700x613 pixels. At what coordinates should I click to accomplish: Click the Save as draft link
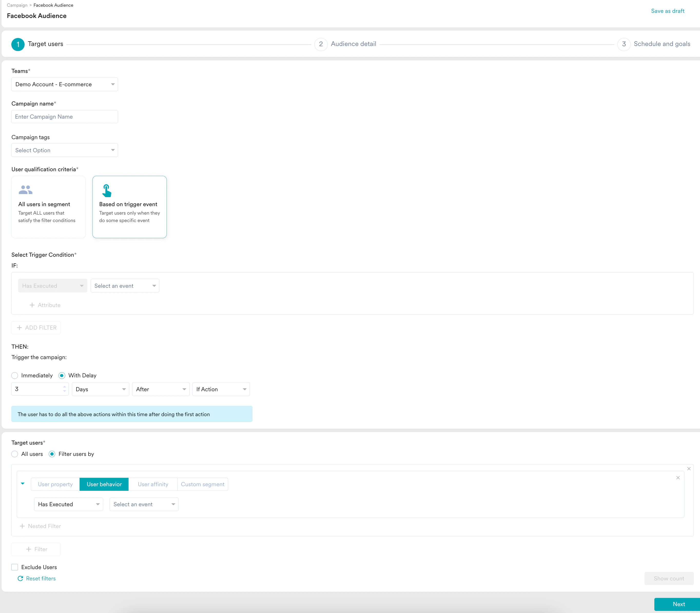click(667, 11)
